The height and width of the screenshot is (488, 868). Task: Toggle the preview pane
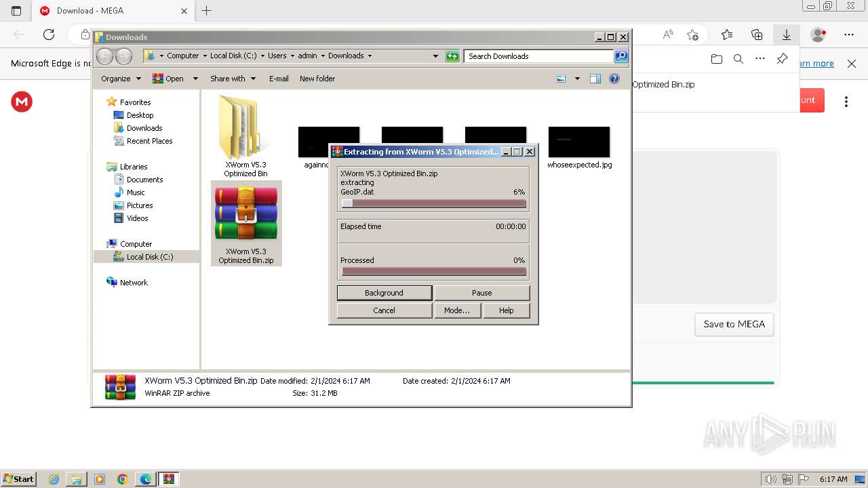click(x=595, y=79)
